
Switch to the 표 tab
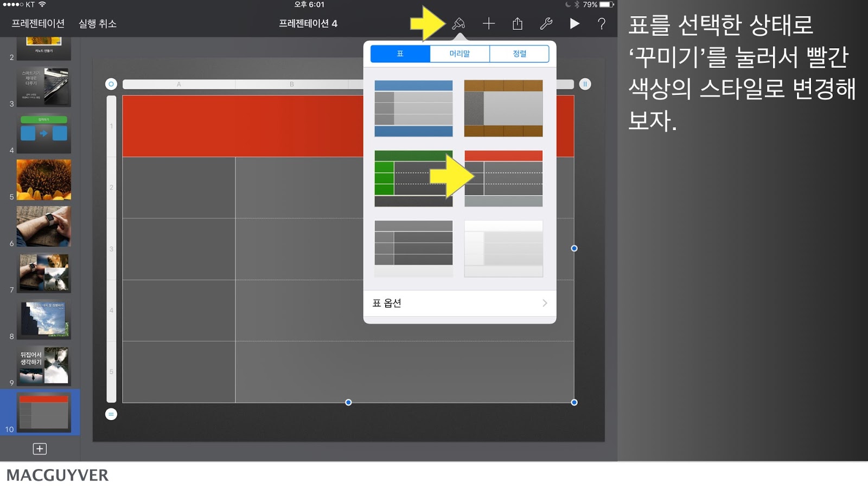pos(400,54)
